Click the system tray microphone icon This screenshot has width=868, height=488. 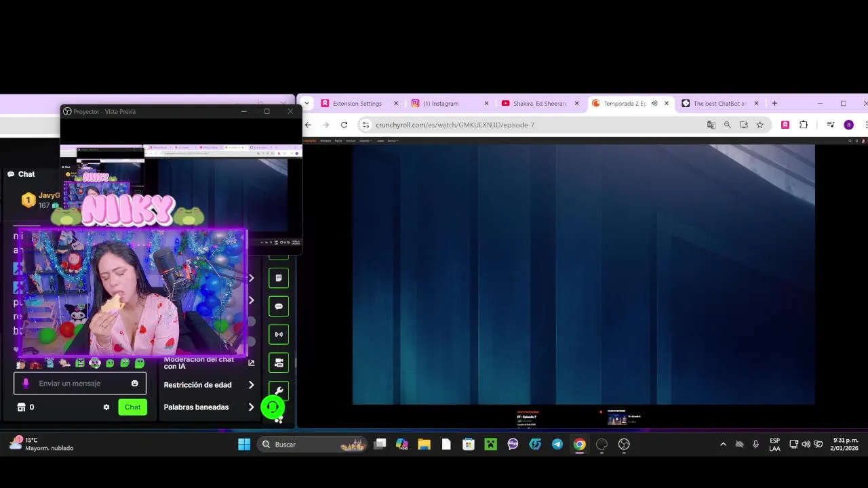(x=755, y=445)
